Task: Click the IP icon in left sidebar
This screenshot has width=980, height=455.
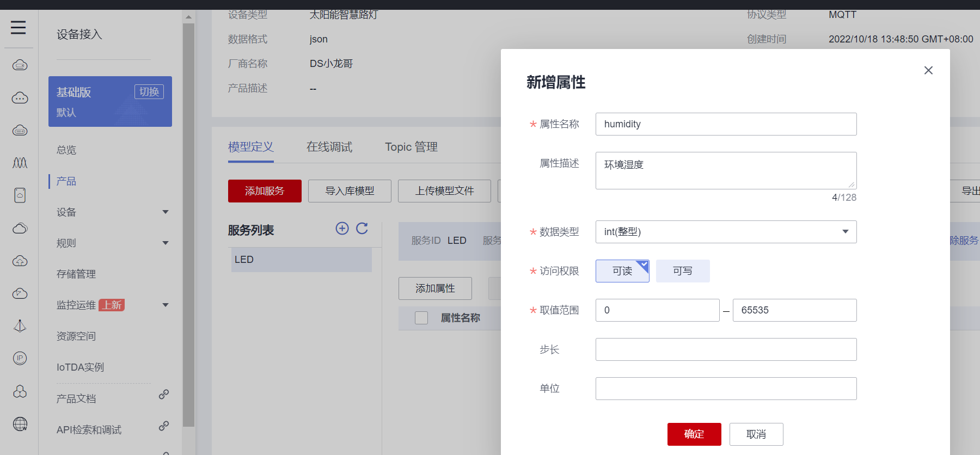Action: pyautogui.click(x=20, y=358)
